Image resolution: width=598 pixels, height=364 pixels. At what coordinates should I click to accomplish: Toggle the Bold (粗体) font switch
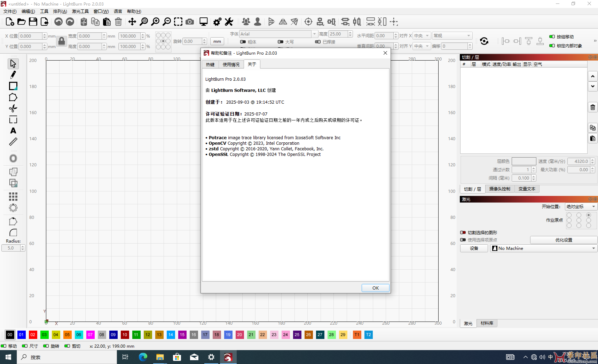pos(243,42)
